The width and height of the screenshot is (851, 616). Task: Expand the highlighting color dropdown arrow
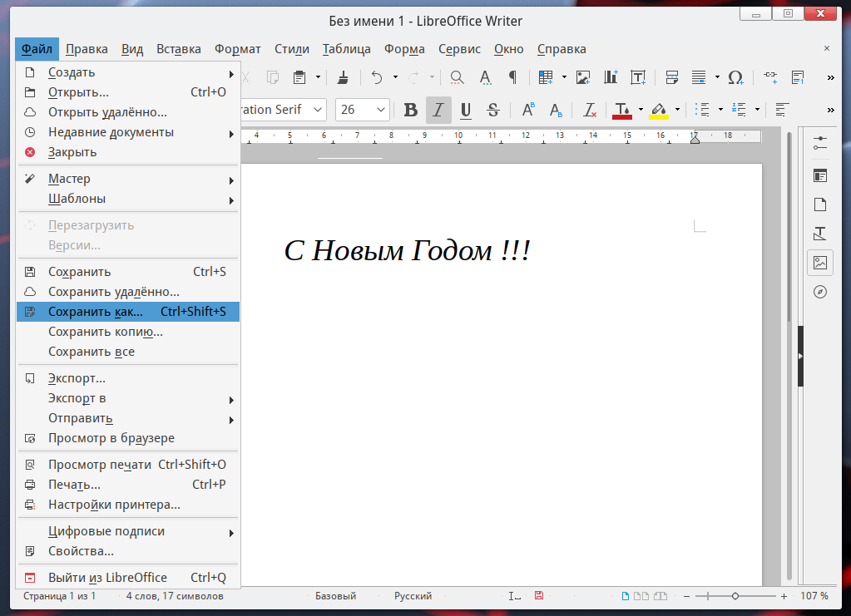(x=677, y=110)
